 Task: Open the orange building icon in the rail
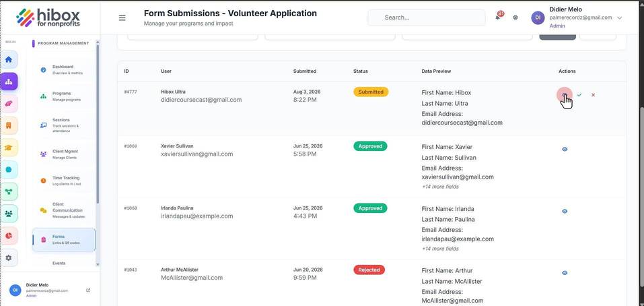click(x=9, y=125)
